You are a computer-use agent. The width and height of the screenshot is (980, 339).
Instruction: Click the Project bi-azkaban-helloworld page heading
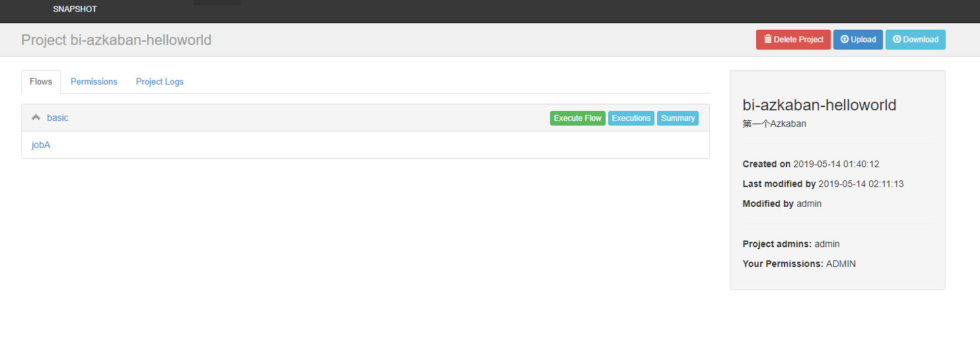point(116,40)
